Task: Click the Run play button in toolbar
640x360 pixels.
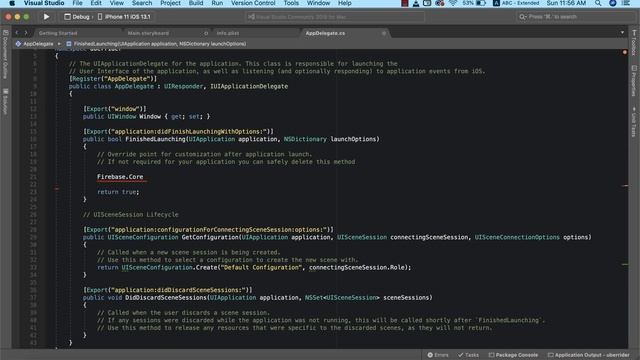Action: (x=47, y=17)
